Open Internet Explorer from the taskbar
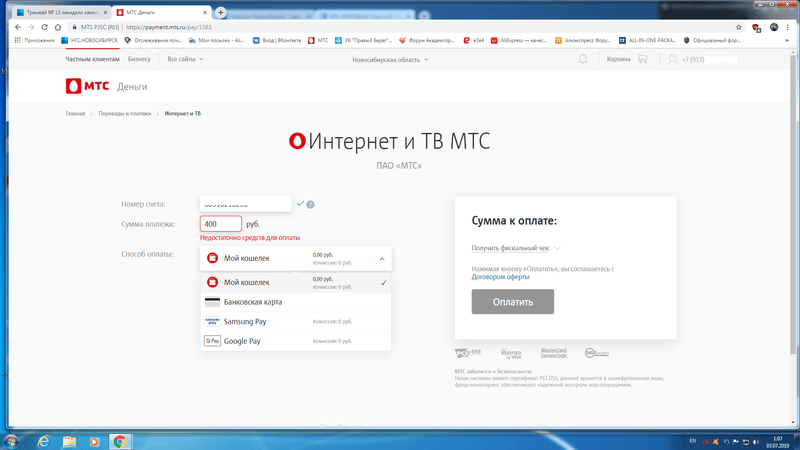Viewport: 800px width, 450px height. tap(43, 440)
